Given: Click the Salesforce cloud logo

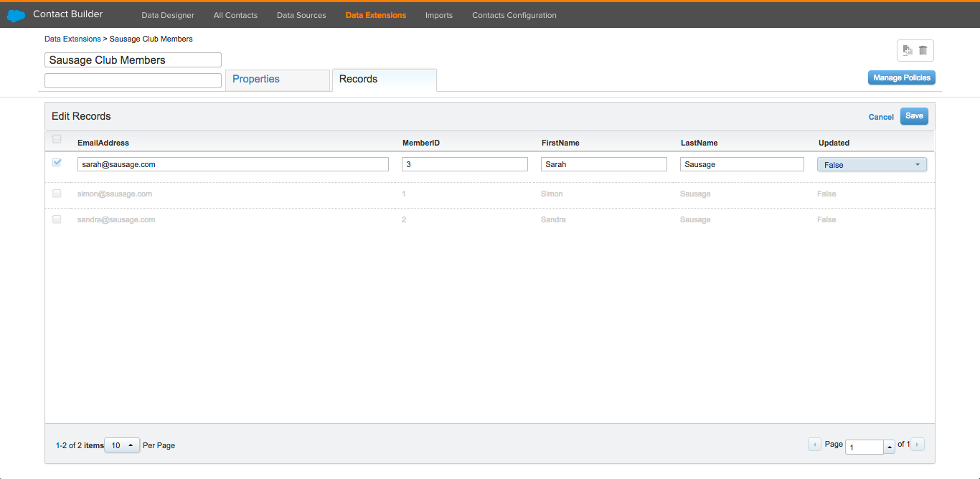Looking at the screenshot, I should pyautogui.click(x=16, y=15).
